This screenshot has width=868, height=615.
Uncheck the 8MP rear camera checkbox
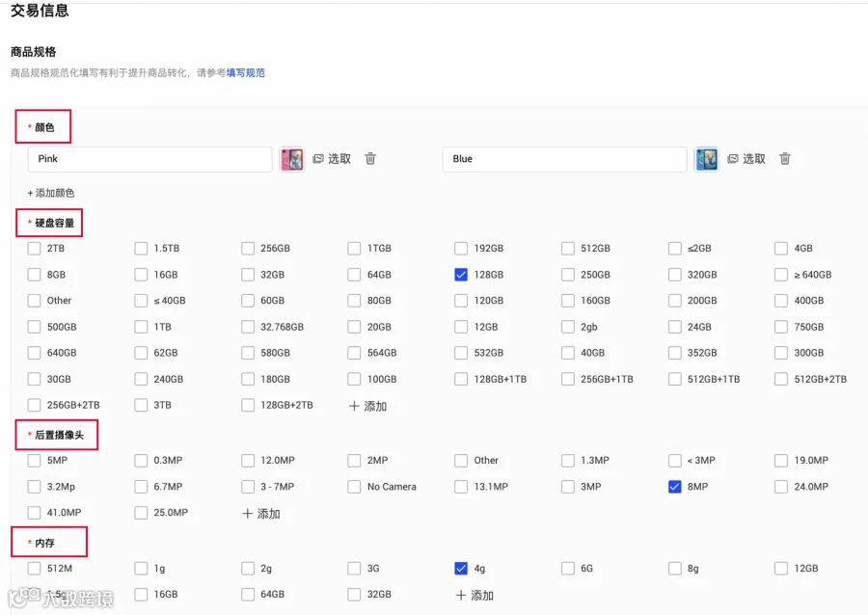(674, 487)
